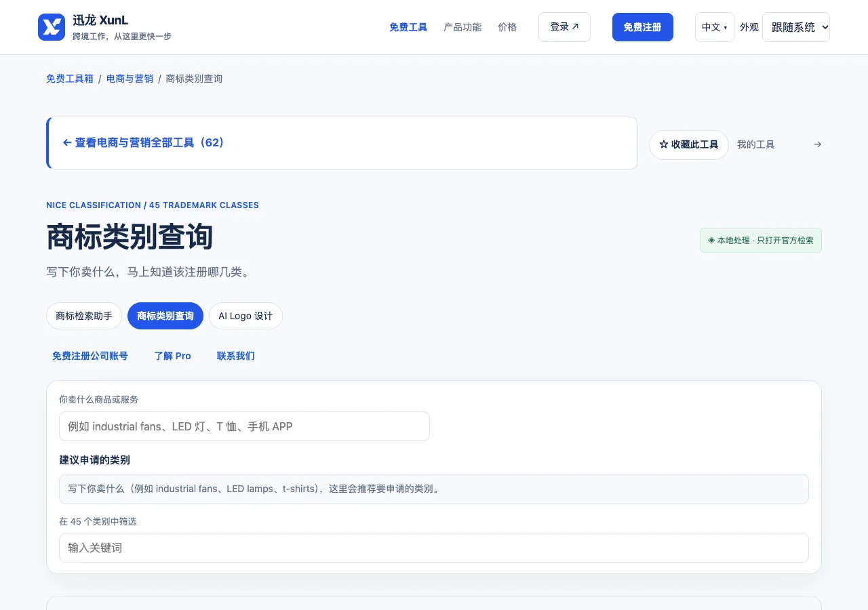Click the 登录 button

coord(564,27)
